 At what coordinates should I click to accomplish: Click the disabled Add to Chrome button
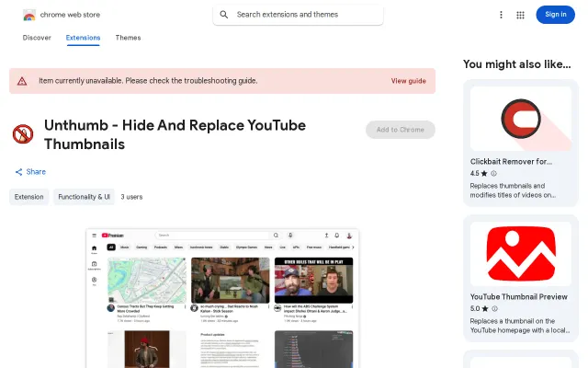pyautogui.click(x=401, y=130)
